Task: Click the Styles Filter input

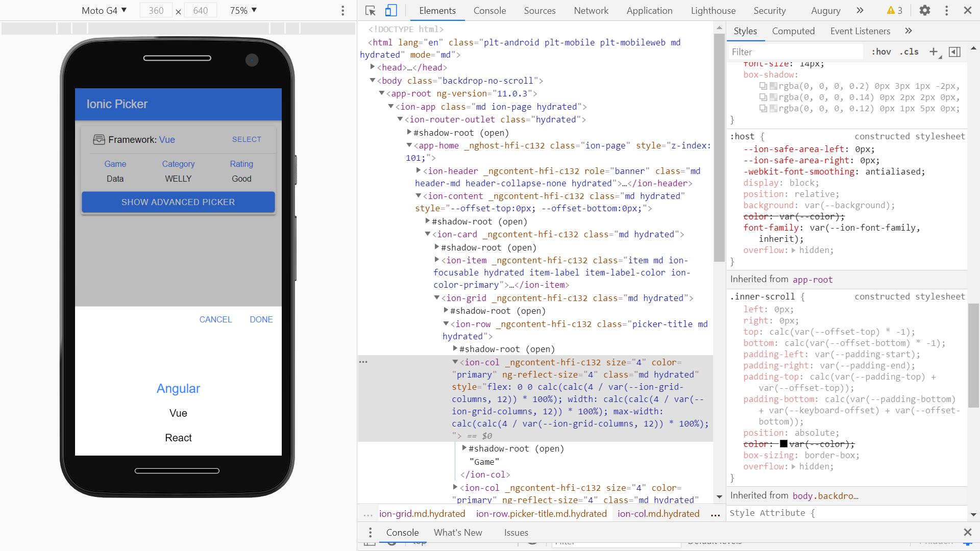Action: [796, 52]
